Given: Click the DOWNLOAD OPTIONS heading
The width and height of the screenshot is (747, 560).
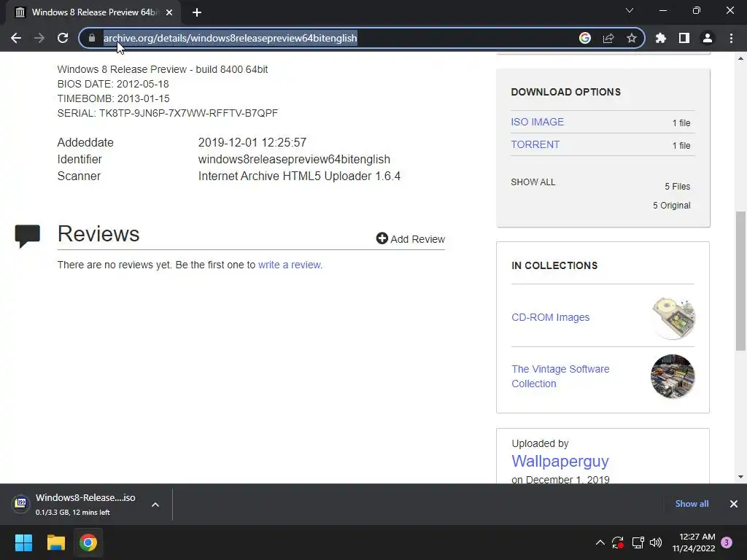Looking at the screenshot, I should [566, 92].
